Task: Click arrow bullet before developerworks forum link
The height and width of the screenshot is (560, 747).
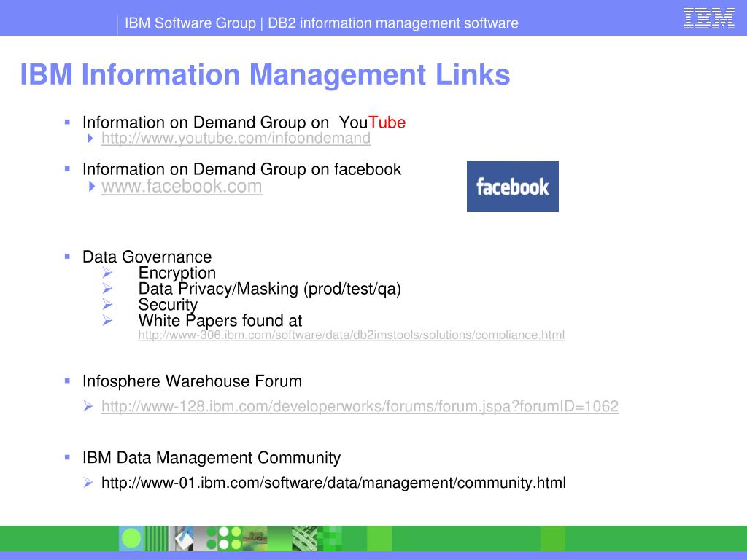Action: point(88,405)
